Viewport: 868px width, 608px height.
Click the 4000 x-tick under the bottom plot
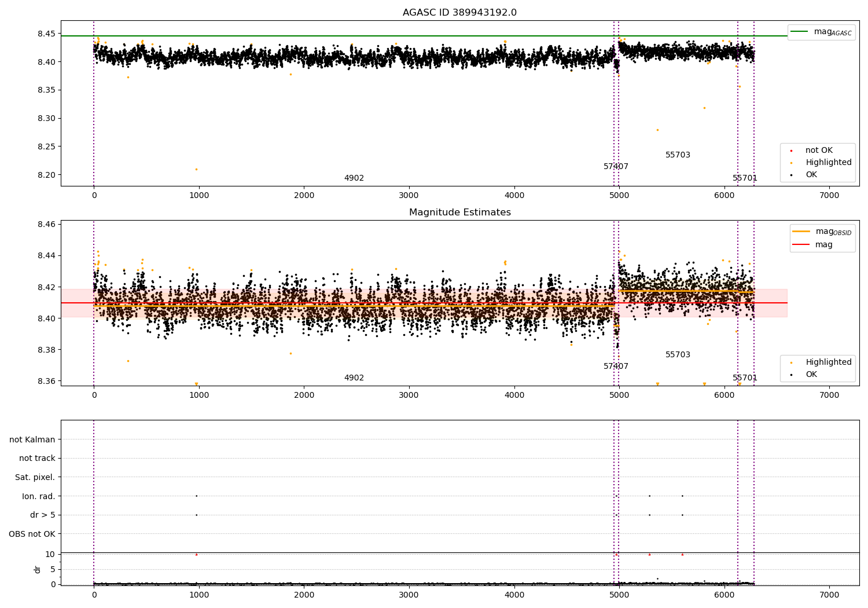(x=514, y=595)
